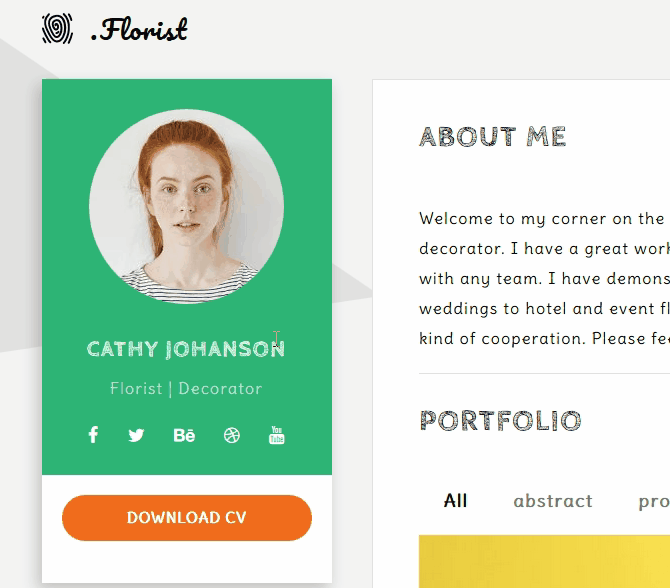The width and height of the screenshot is (670, 588).
Task: Click the word Florist under the name
Action: point(136,389)
